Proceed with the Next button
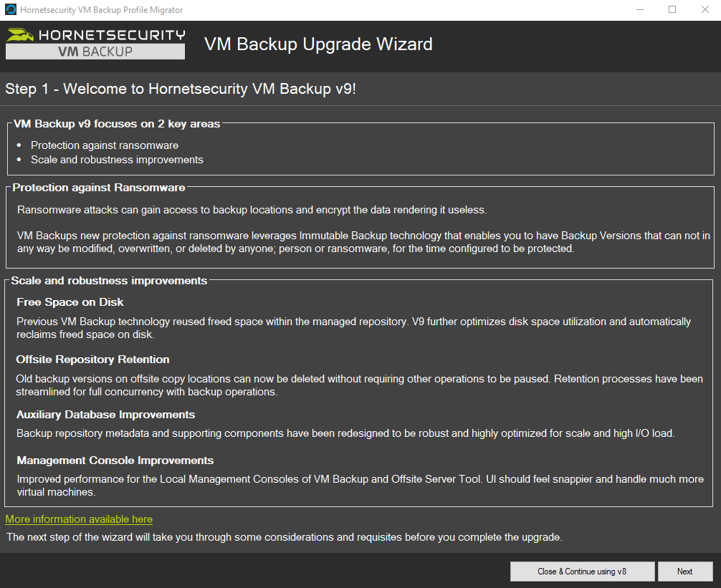Image resolution: width=721 pixels, height=588 pixels. tap(684, 572)
